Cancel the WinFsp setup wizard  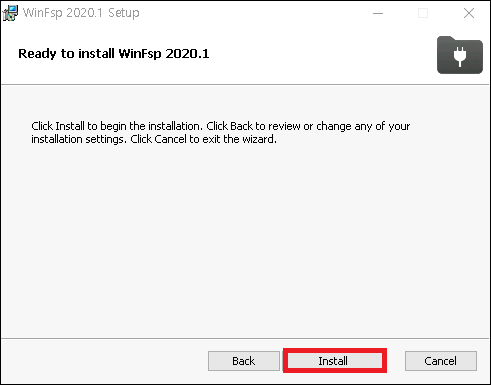[x=441, y=361]
